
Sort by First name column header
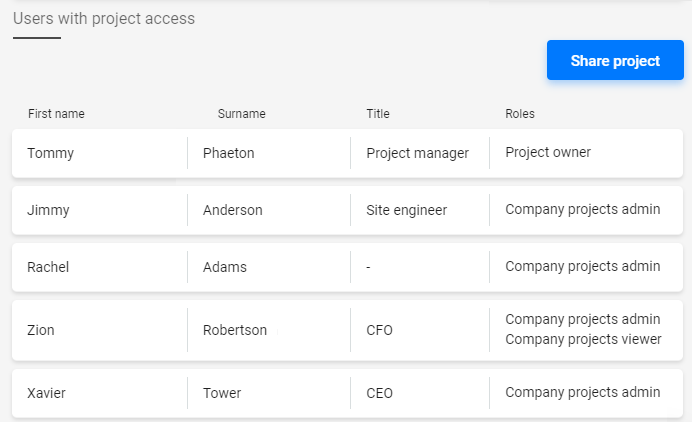(x=56, y=114)
